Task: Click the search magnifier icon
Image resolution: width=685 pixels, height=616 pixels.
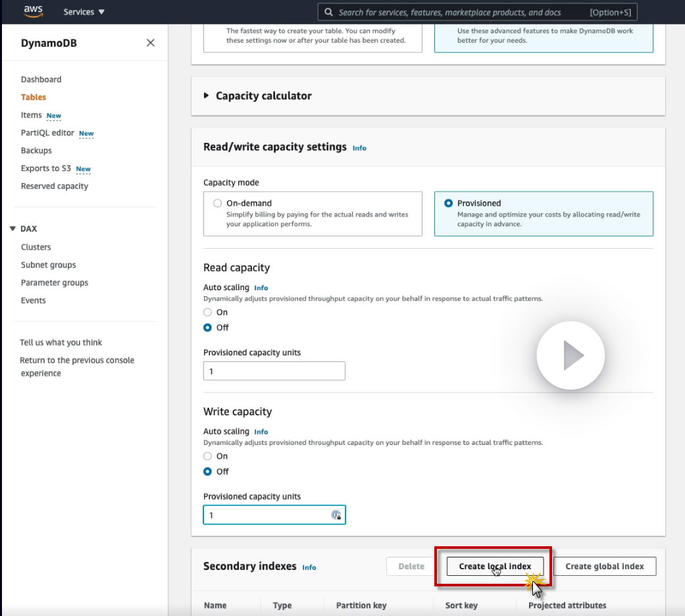Action: tap(328, 12)
